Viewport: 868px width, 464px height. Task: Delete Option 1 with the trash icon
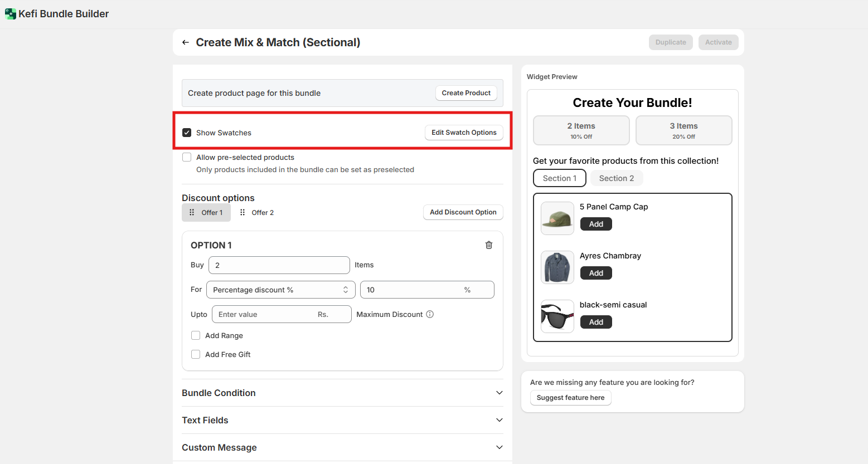[489, 245]
